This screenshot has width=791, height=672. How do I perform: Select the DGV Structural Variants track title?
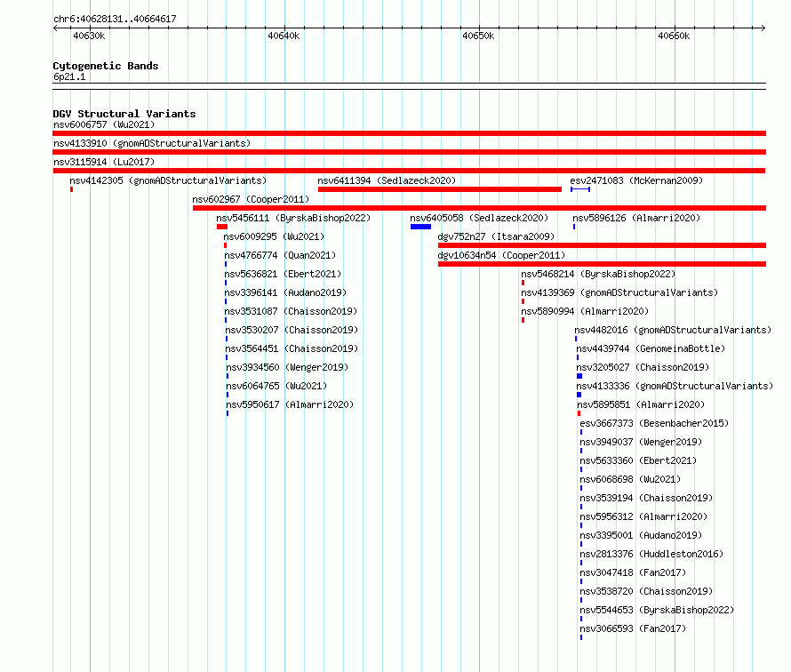(x=124, y=114)
